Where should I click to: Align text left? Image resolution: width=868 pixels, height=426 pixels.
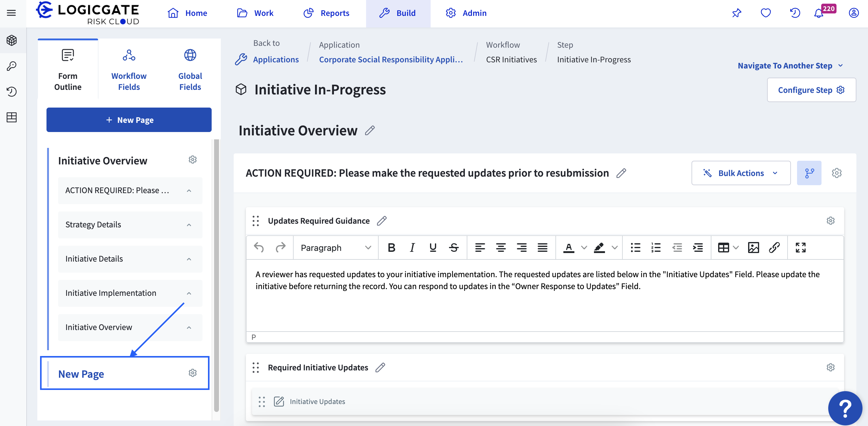click(480, 248)
